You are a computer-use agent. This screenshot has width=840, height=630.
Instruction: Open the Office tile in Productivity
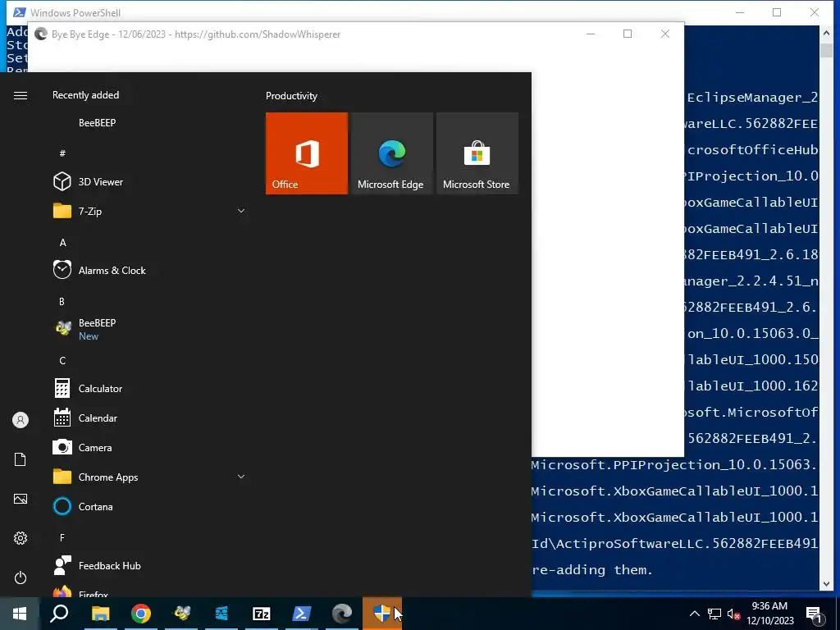(307, 153)
